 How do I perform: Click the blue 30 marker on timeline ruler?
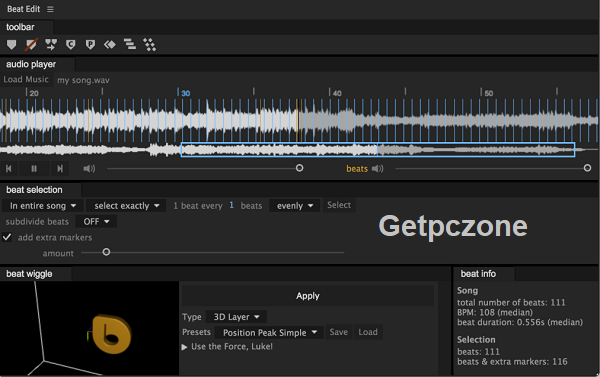coord(184,93)
